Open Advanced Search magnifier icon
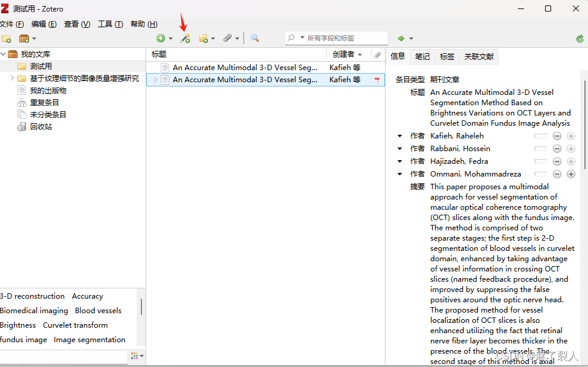 coord(254,38)
